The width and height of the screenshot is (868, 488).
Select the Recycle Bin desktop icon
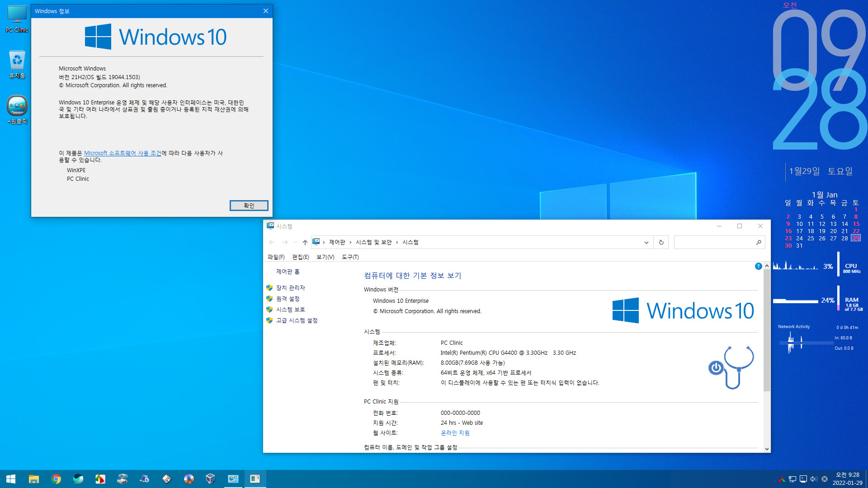pyautogui.click(x=17, y=65)
